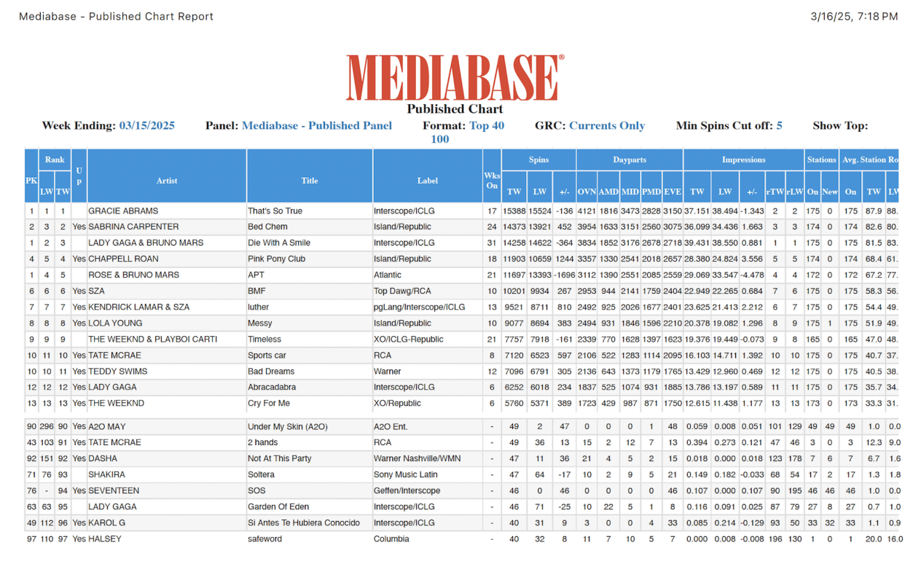Click the PK column header
The width and height of the screenshot is (921, 588).
point(31,181)
